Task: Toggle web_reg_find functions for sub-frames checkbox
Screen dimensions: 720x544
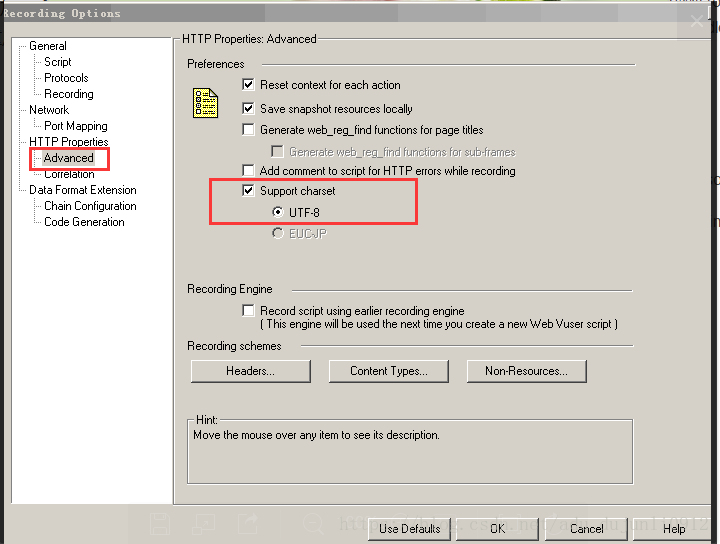Action: pyautogui.click(x=277, y=151)
